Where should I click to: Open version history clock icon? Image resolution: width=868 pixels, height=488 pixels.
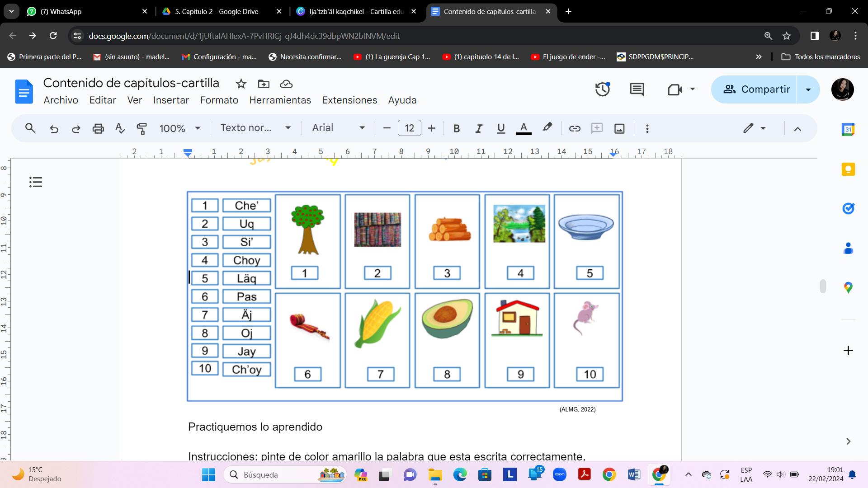coord(602,89)
